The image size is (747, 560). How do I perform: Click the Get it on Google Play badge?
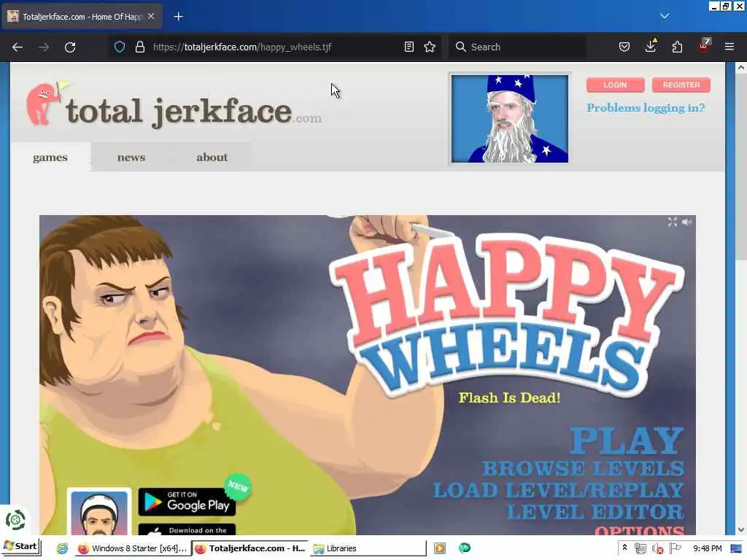187,502
